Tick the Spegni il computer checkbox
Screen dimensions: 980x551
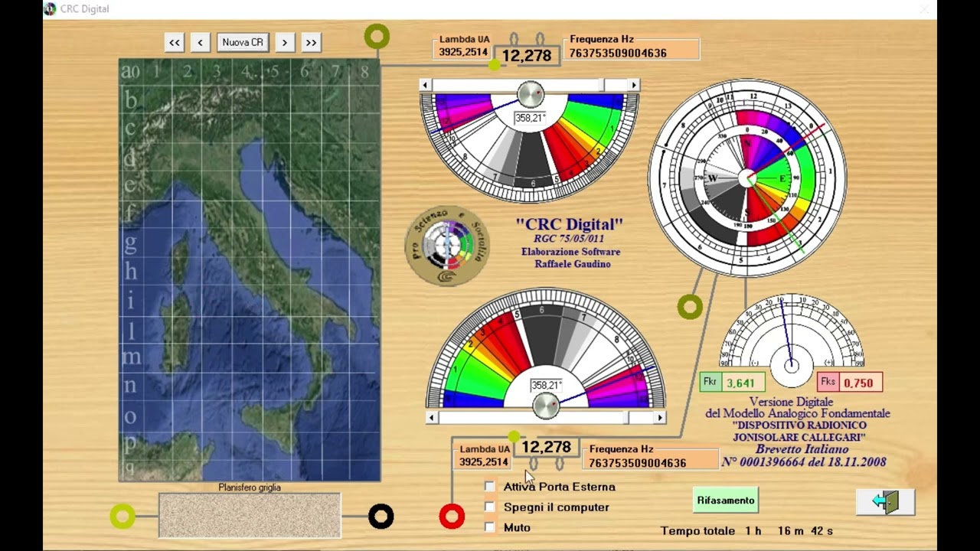[490, 507]
